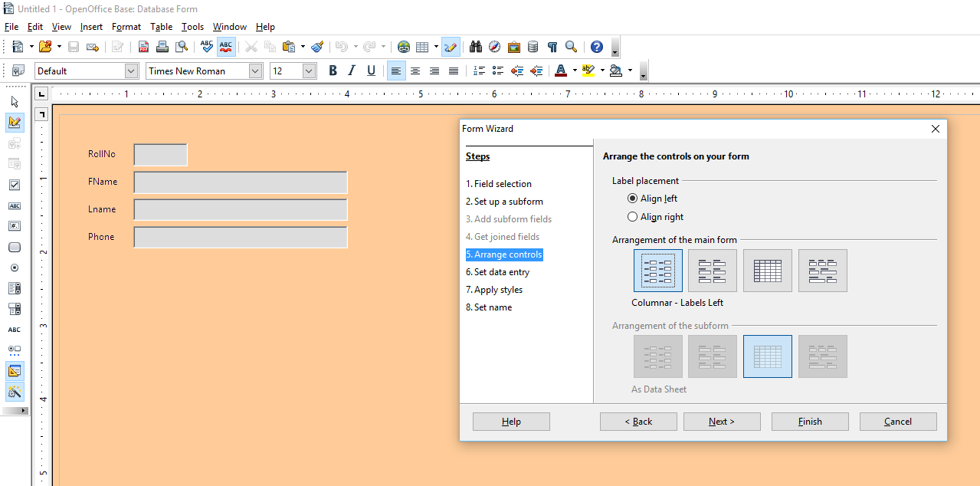Open the Navigator

coord(494,47)
